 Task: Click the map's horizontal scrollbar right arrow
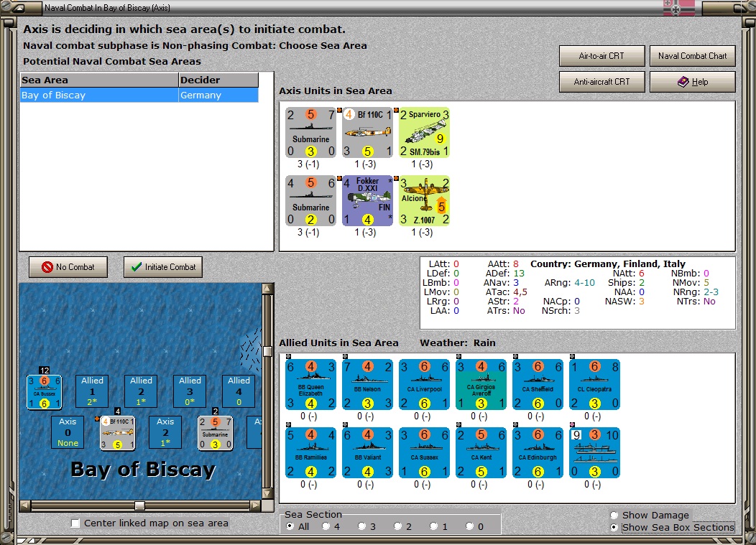point(256,505)
